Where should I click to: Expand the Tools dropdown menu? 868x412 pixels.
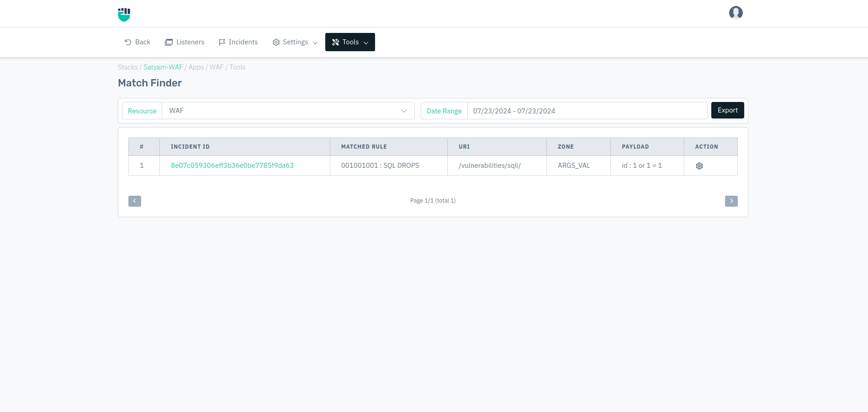(x=350, y=42)
